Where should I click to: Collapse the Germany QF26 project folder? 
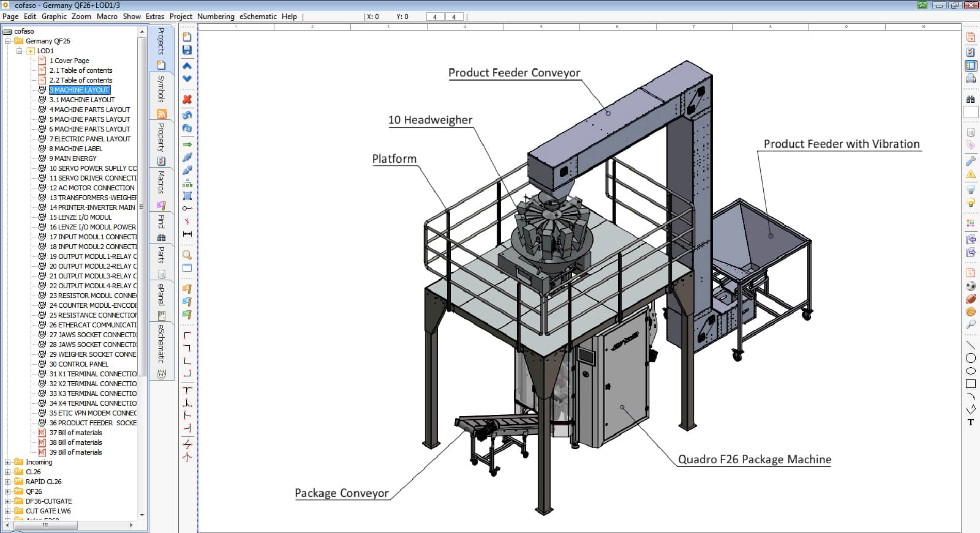(8, 41)
